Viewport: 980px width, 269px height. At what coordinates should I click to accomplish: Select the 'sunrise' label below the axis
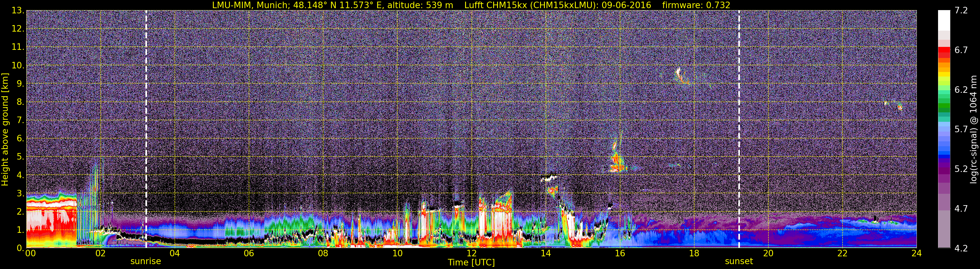point(146,262)
